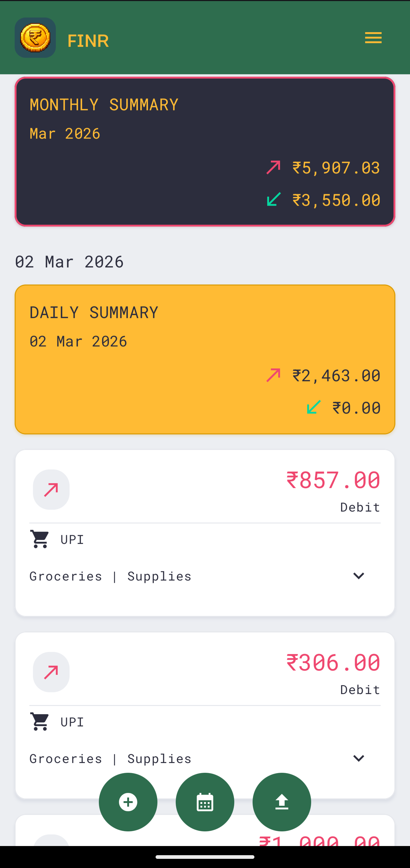The height and width of the screenshot is (868, 410).
Task: Select the 02 Mar 2026 date header
Action: [x=69, y=262]
